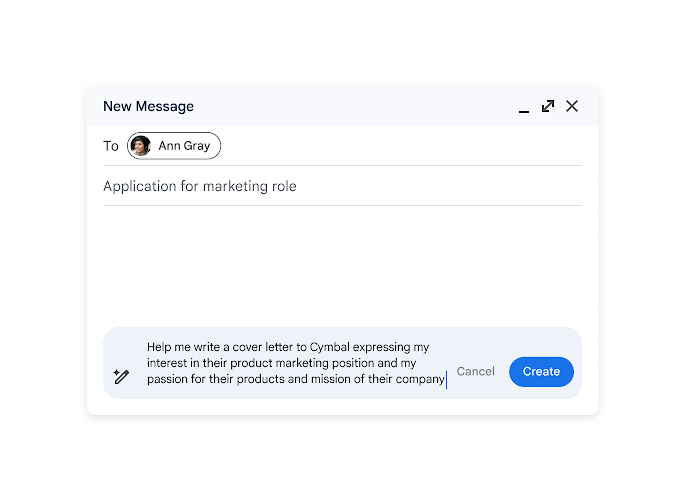This screenshot has width=684, height=500.
Task: Select the Ann Gray recipient chip name
Action: click(184, 146)
